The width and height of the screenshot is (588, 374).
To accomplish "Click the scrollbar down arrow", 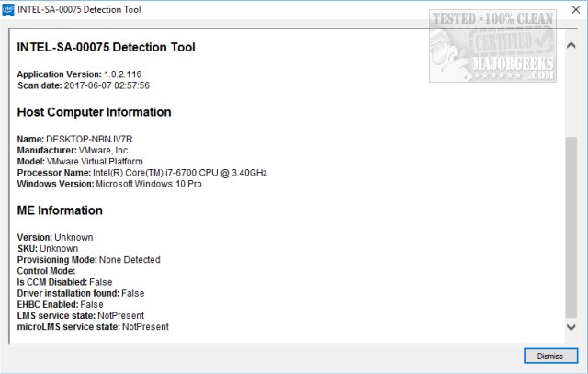I will (x=571, y=327).
